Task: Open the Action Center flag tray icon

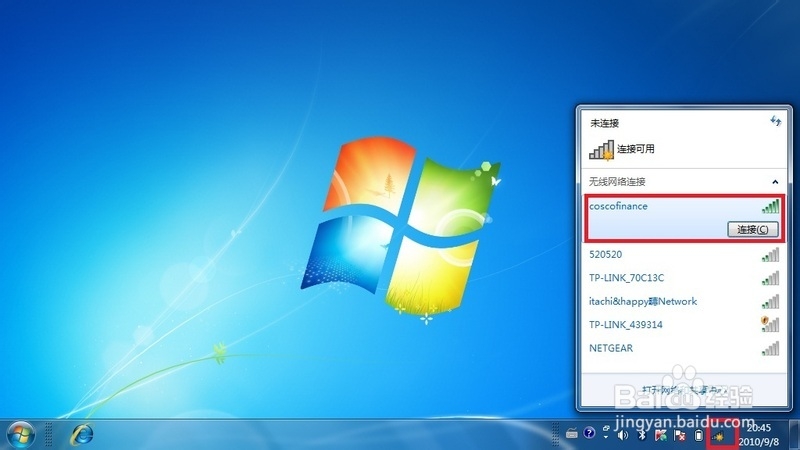Action: 680,435
